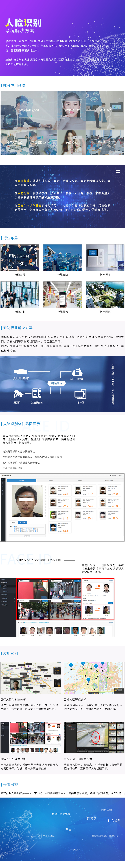Select the bullet 无名尸体身份确认
The image size is (125, 868).
pyautogui.click(x=13, y=468)
